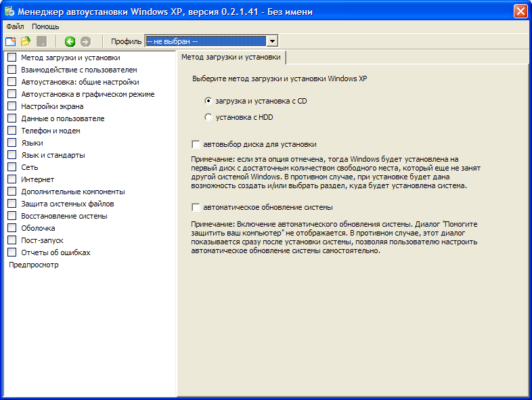
Task: Tick checkbox next to 'Взаимодействие с пользователем'
Action: (12, 70)
